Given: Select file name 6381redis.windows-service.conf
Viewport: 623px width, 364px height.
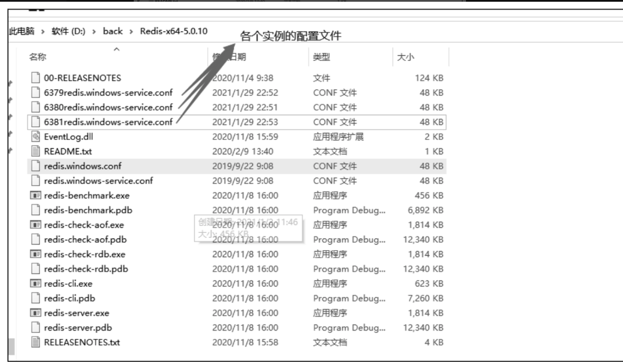Looking at the screenshot, I should coord(108,122).
